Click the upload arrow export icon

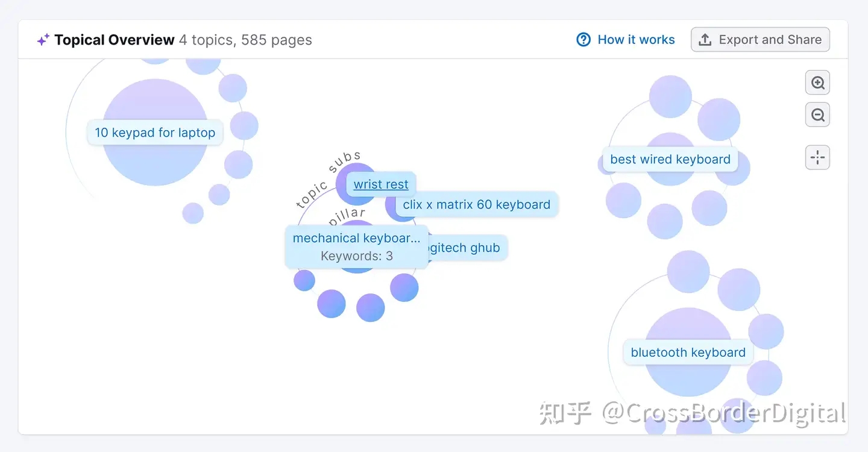pos(705,40)
